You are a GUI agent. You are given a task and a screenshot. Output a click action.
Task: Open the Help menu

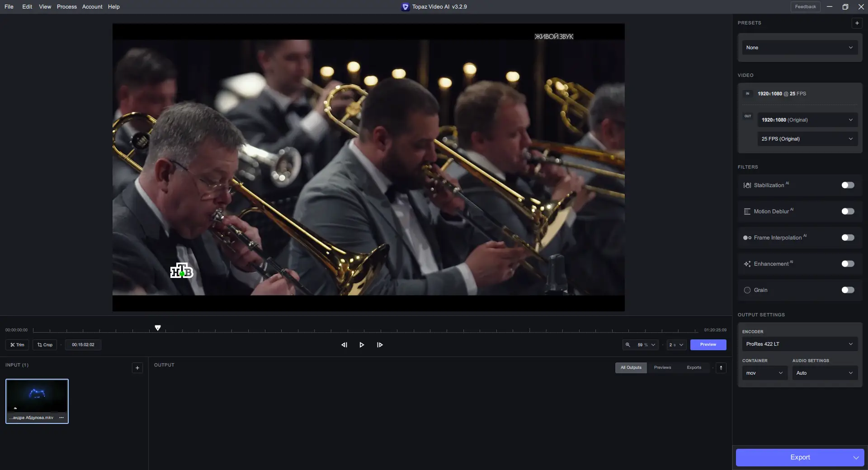coord(114,7)
